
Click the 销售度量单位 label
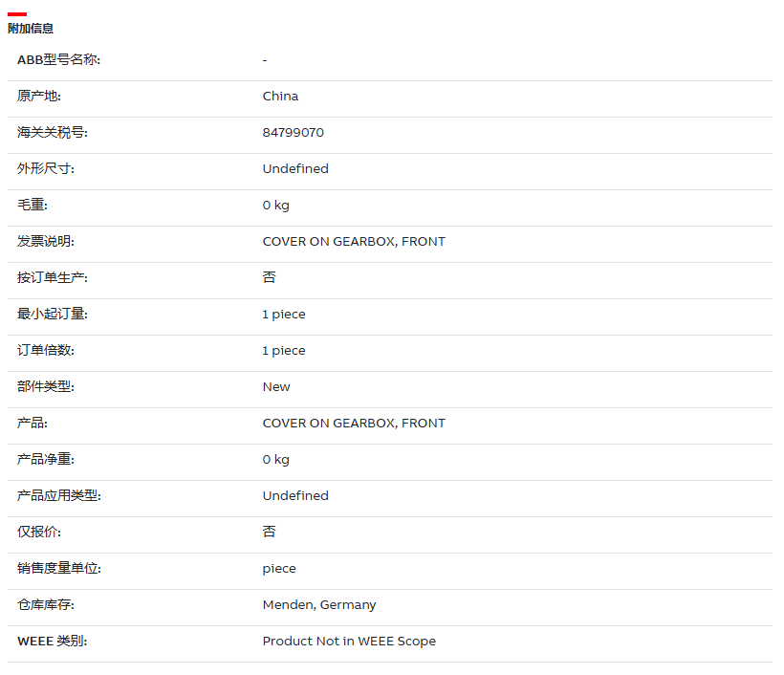[59, 569]
